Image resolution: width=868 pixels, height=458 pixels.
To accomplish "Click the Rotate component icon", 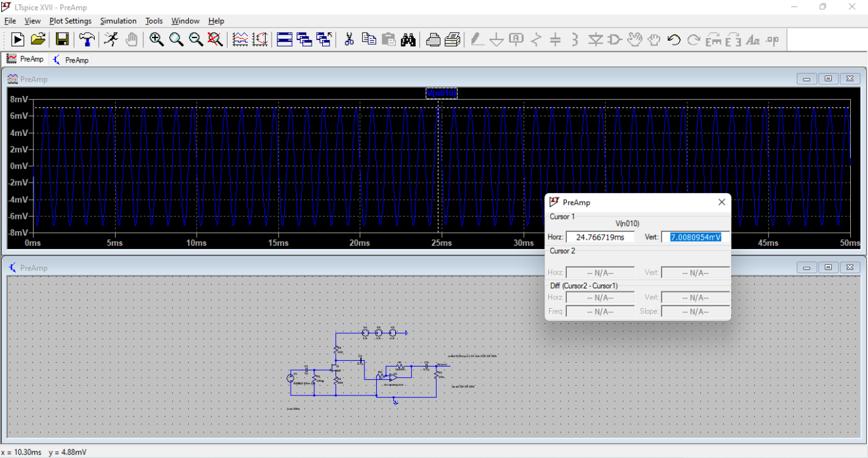I will (713, 39).
